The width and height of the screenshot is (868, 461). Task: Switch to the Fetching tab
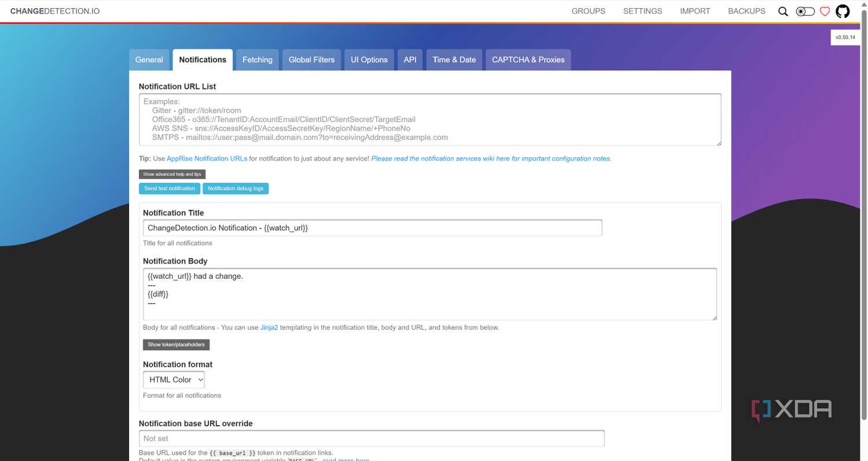(x=258, y=60)
